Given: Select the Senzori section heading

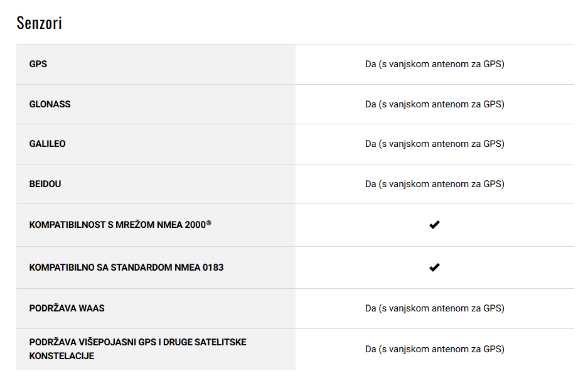Looking at the screenshot, I should point(40,23).
